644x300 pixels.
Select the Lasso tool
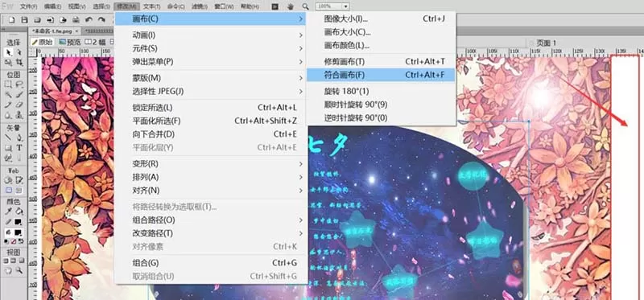tap(19, 84)
